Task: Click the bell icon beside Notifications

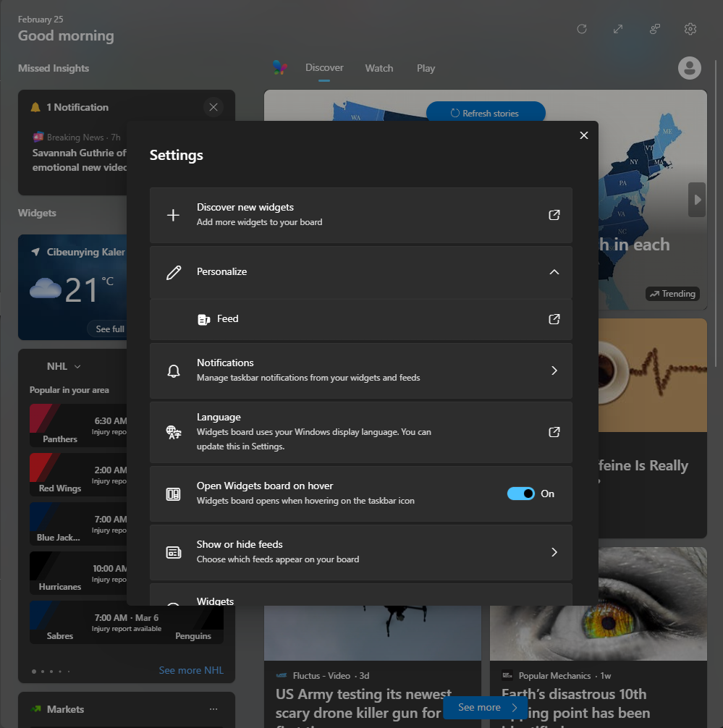Action: pyautogui.click(x=174, y=371)
